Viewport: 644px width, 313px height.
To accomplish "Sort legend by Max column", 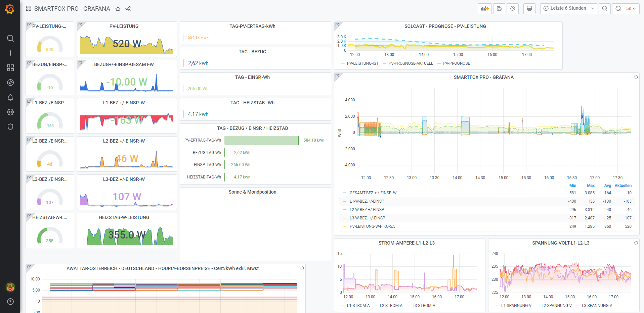I will [591, 186].
